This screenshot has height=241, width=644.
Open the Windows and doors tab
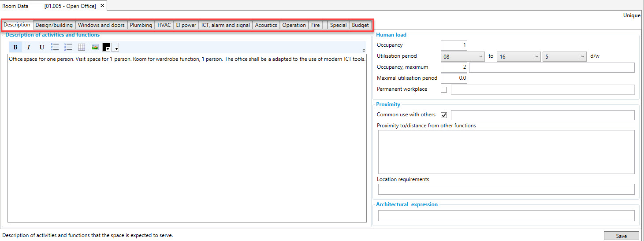pos(101,25)
